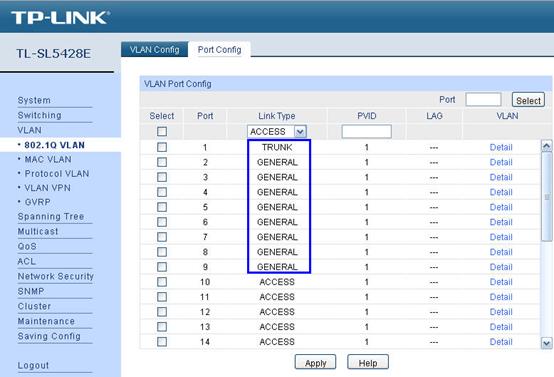Open VLAN Detail link for port 4

(501, 192)
